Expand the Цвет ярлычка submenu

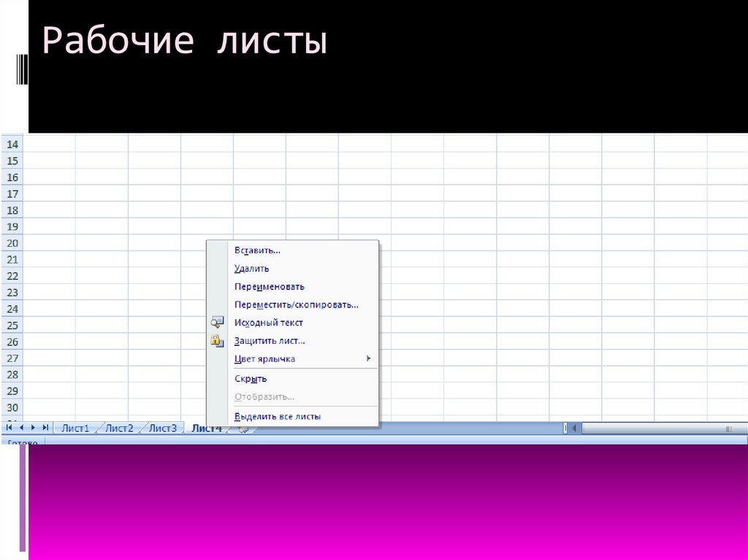tap(368, 358)
